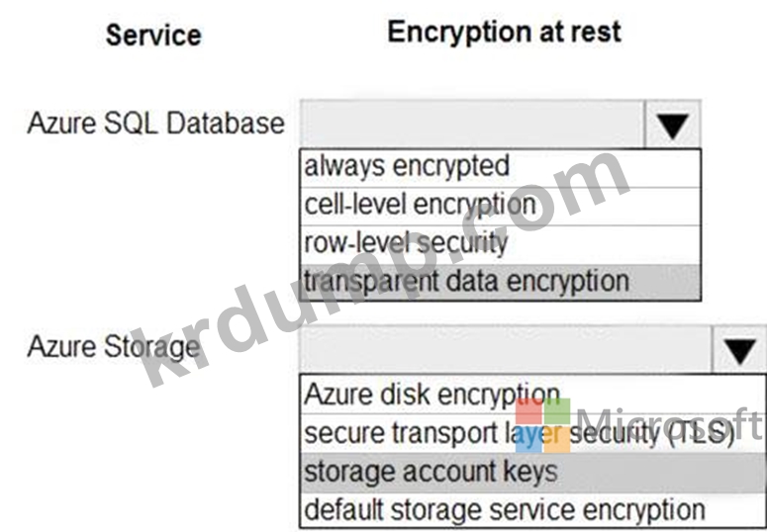
Task: Select the always encrypted option
Action: pos(501,168)
